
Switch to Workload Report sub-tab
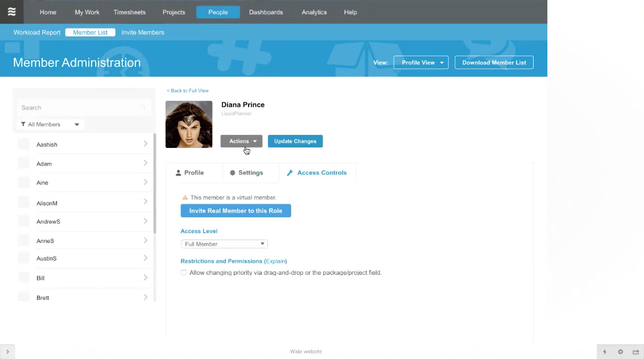coord(37,32)
